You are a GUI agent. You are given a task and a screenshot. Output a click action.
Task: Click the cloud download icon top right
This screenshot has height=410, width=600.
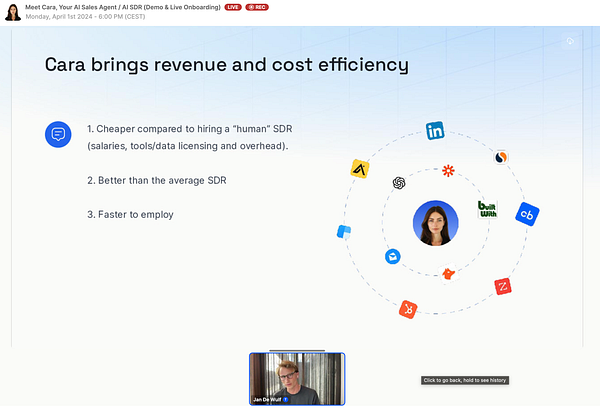[x=570, y=41]
